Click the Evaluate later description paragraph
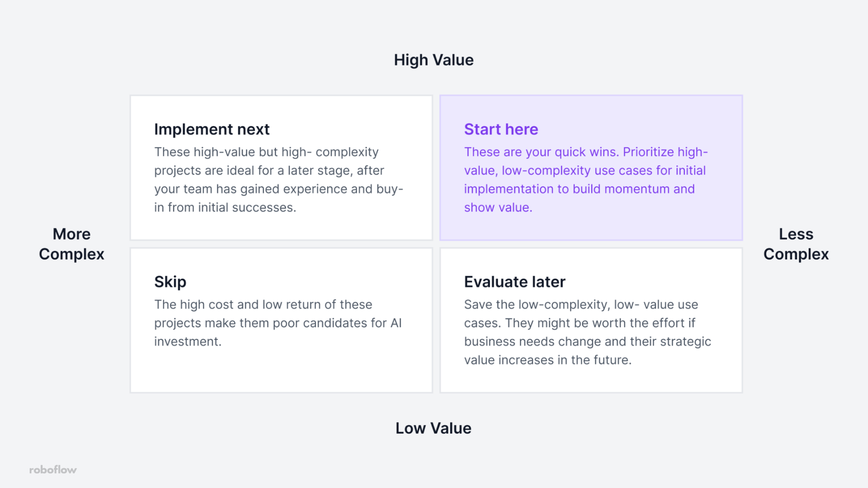This screenshot has width=868, height=488. (x=588, y=332)
